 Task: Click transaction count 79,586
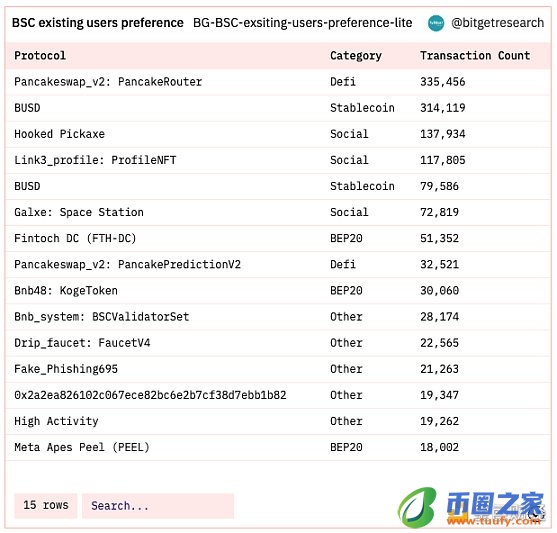coord(439,187)
